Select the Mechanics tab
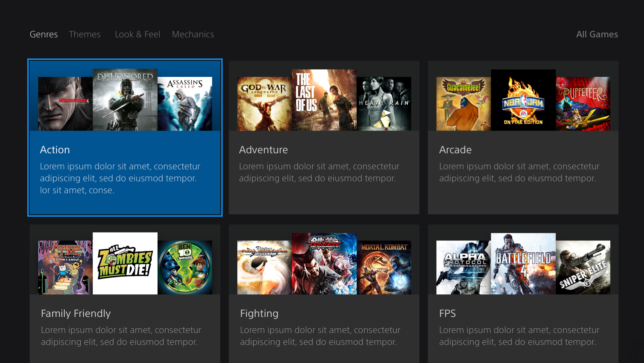Viewport: 644px width, 363px height. coord(193,34)
